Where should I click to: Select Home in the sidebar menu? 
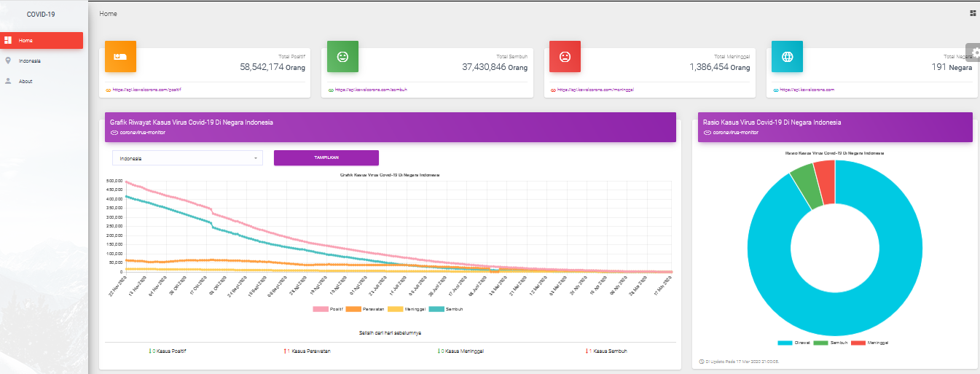tap(42, 41)
